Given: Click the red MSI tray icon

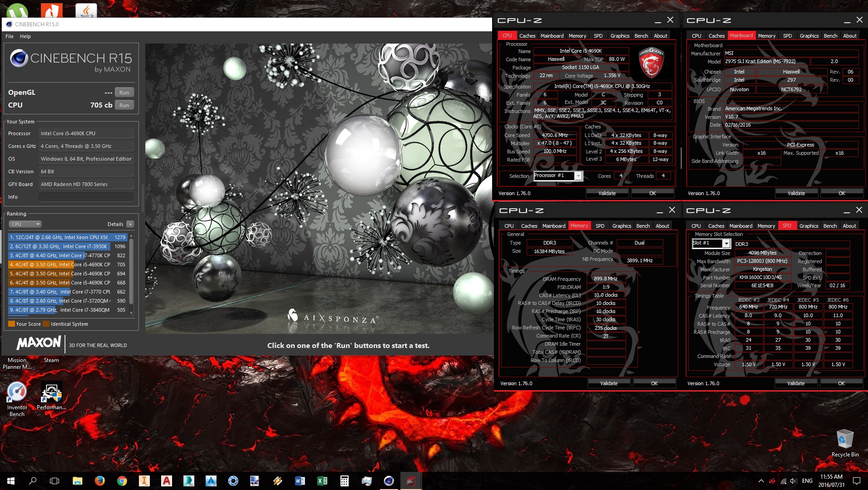Looking at the screenshot, I should tap(772, 481).
